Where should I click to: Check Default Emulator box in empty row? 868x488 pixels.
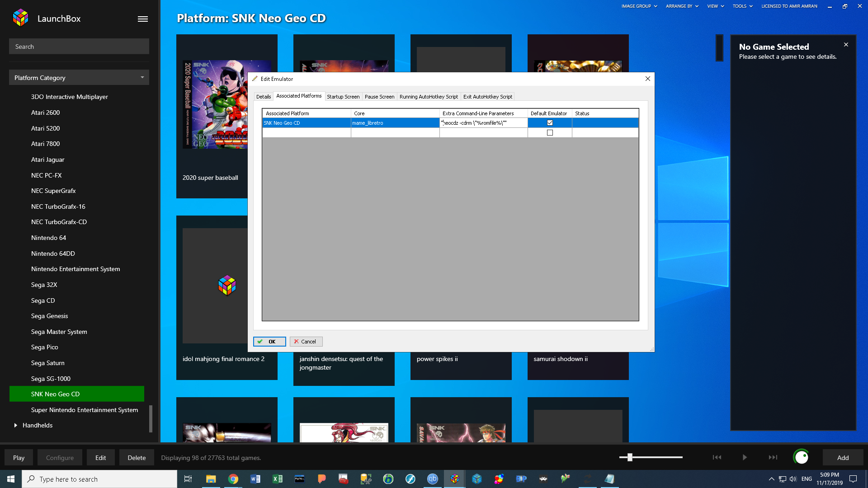pyautogui.click(x=550, y=133)
